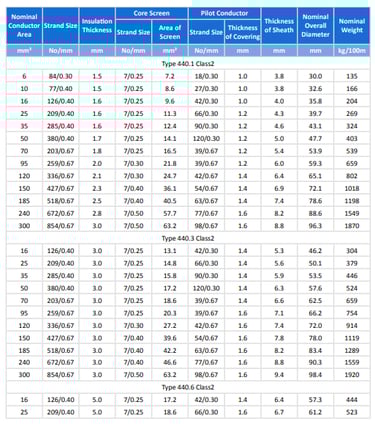Click the 21.8 area of screen value
375x424 pixels.
[170, 164]
